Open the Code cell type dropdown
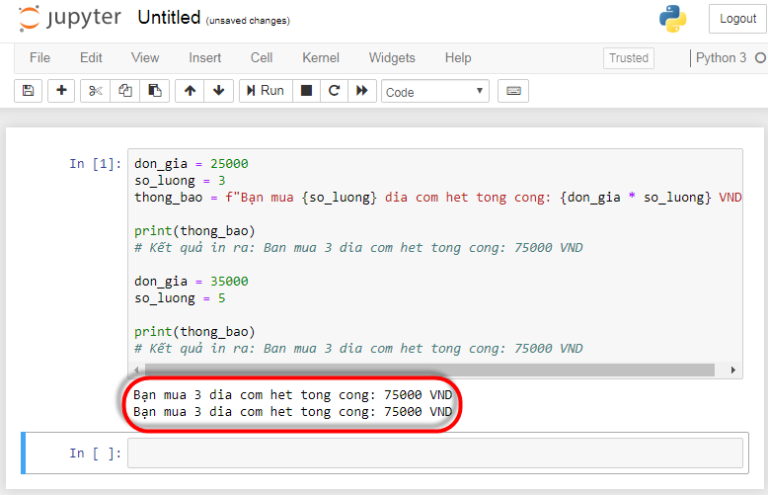 (435, 92)
